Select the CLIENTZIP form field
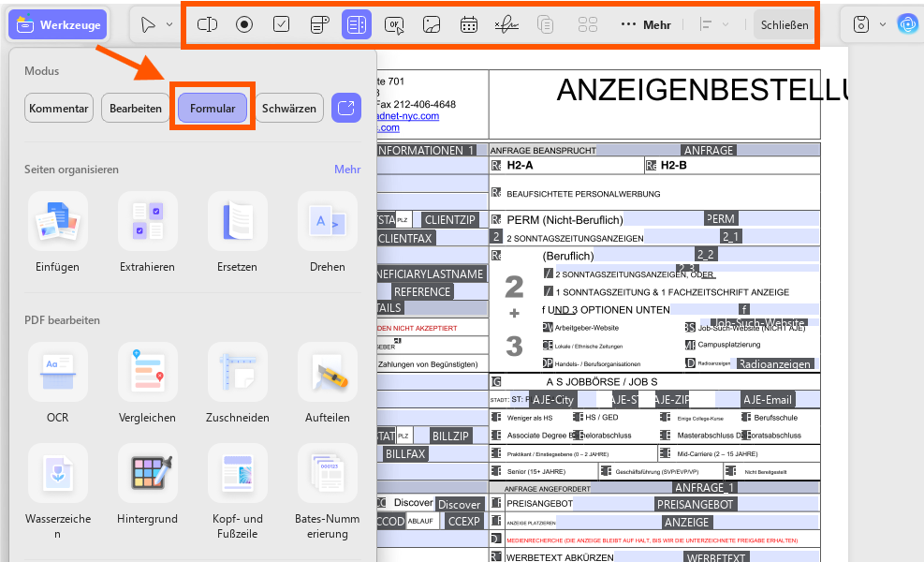The height and width of the screenshot is (562, 924). coord(449,219)
